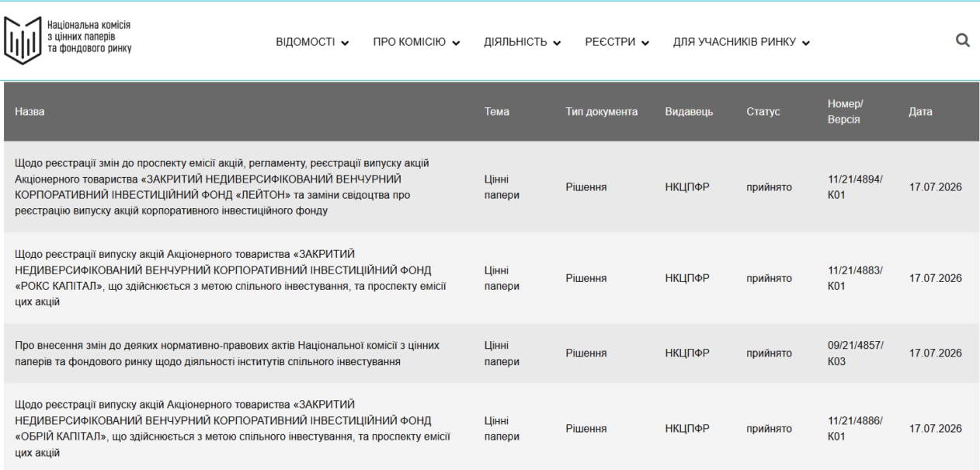Open the ДІЯЛЬНІСТЬ menu
980x470 pixels.
pos(523,42)
